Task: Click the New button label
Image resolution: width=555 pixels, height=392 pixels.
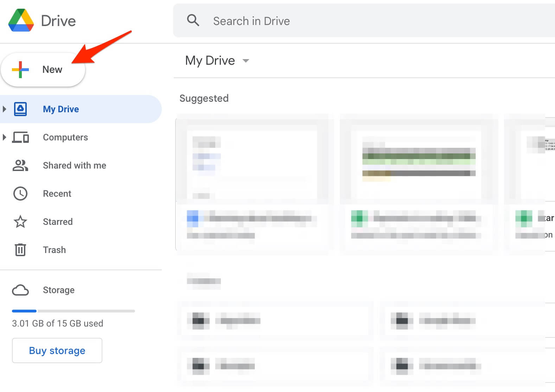Action: [52, 70]
